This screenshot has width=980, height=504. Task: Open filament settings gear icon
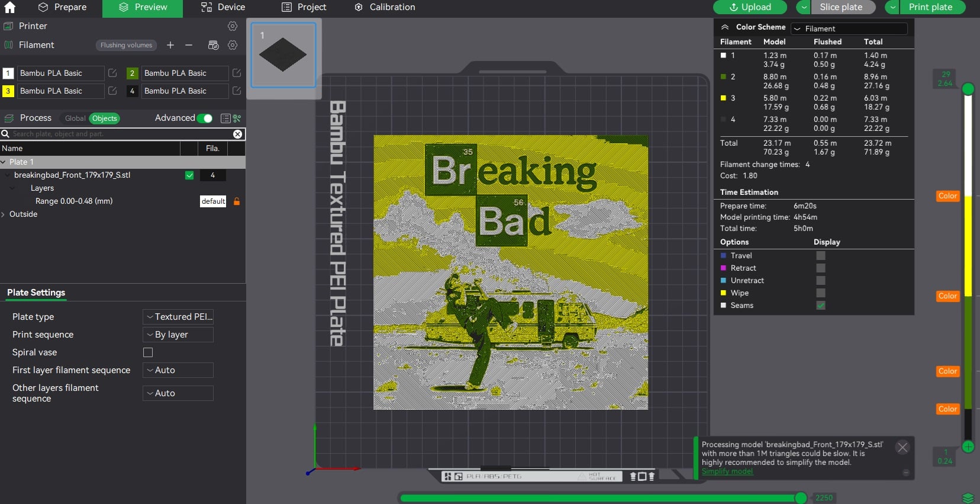point(233,45)
